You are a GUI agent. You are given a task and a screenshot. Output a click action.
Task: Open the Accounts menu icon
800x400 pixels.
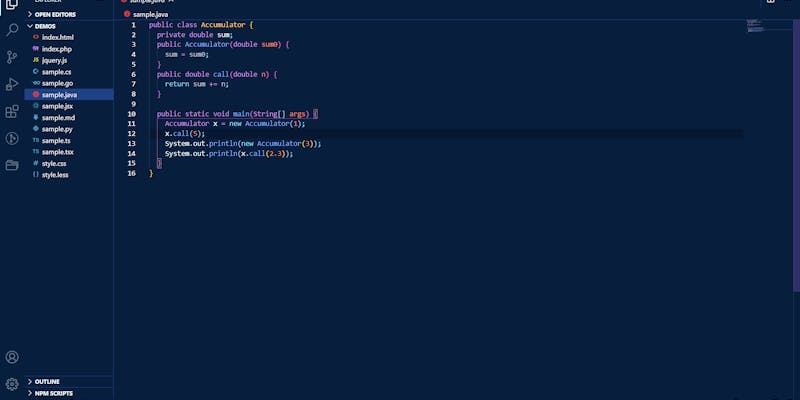(12, 357)
